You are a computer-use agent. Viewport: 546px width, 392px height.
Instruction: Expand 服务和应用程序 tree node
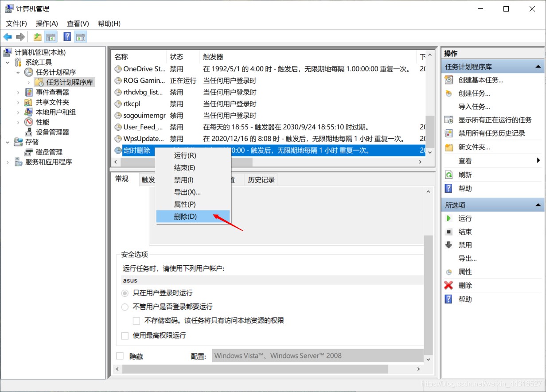8,162
